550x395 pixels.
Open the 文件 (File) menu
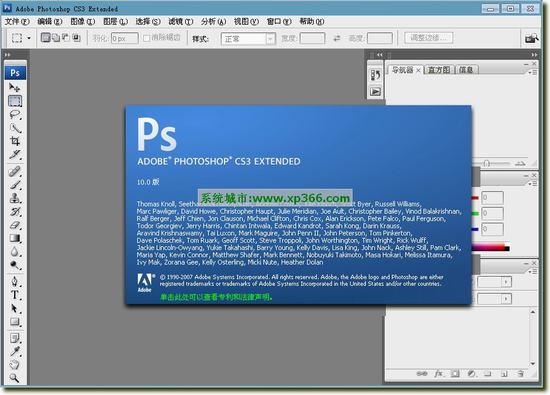coord(17,22)
